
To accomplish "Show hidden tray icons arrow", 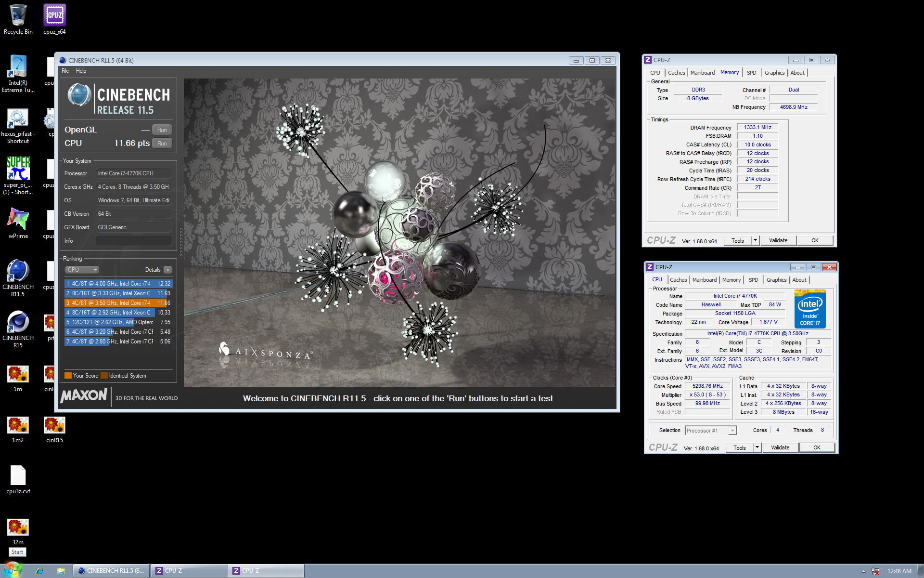I will (x=863, y=571).
